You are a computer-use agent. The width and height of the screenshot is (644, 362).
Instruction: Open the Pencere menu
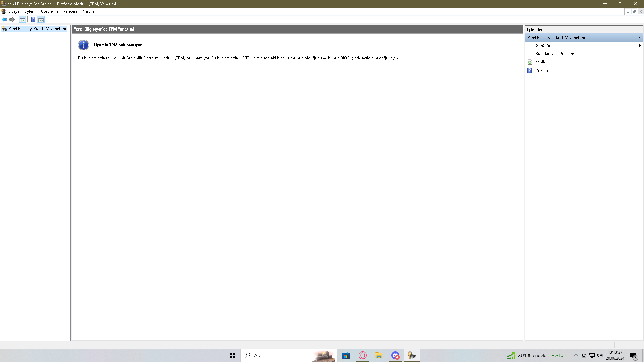tap(70, 11)
